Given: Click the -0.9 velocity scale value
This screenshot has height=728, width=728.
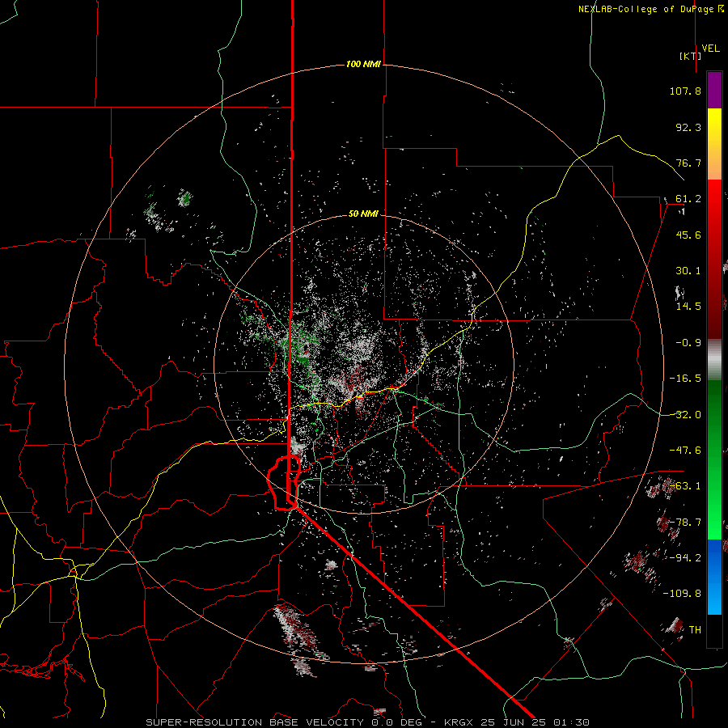Looking at the screenshot, I should 688,343.
